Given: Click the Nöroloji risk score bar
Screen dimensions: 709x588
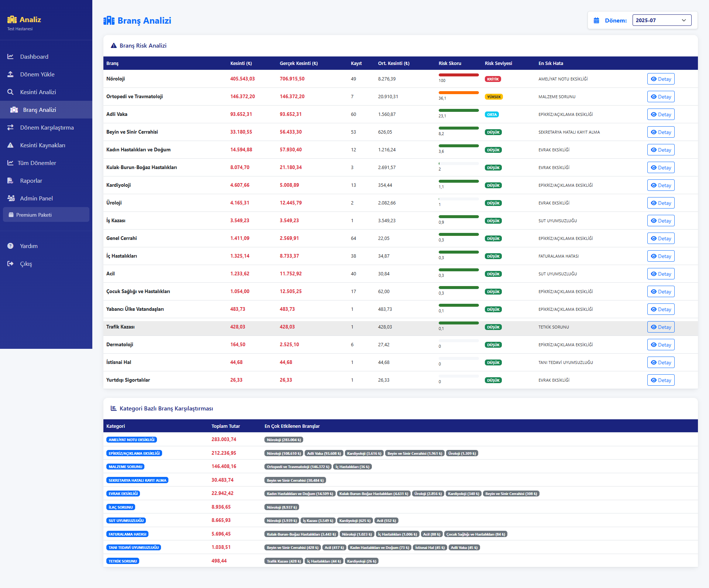Looking at the screenshot, I should pos(459,75).
